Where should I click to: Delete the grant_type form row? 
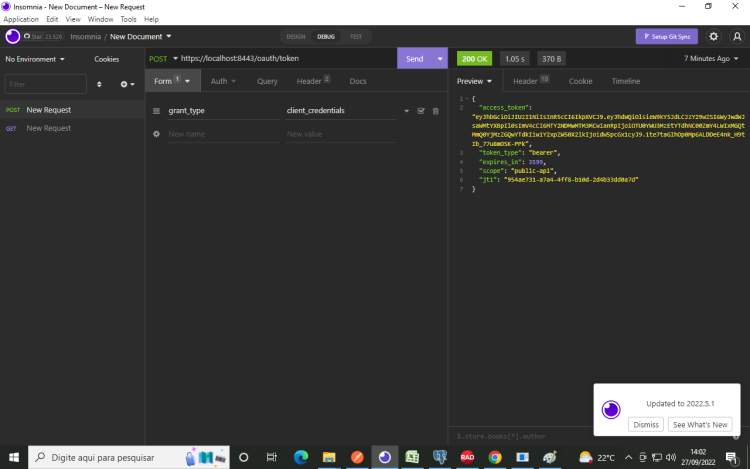pyautogui.click(x=436, y=111)
